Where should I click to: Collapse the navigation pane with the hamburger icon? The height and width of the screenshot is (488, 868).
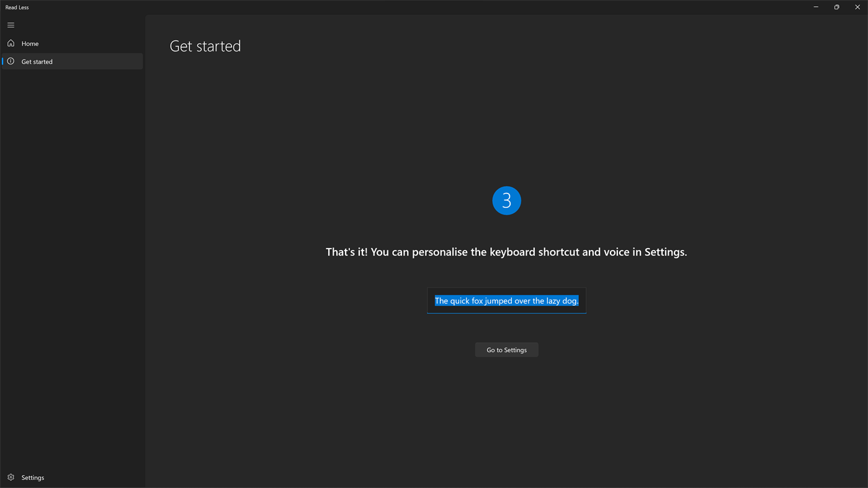(9, 24)
